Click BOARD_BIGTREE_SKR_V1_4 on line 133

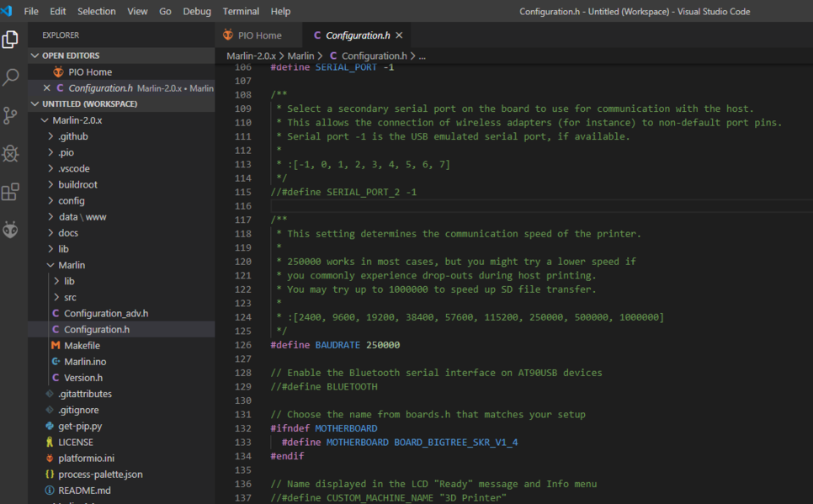pos(456,443)
